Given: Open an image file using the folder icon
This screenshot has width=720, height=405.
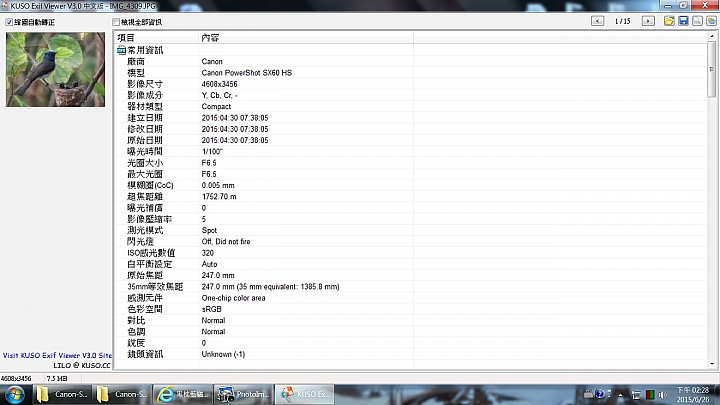Looking at the screenshot, I should coord(669,21).
